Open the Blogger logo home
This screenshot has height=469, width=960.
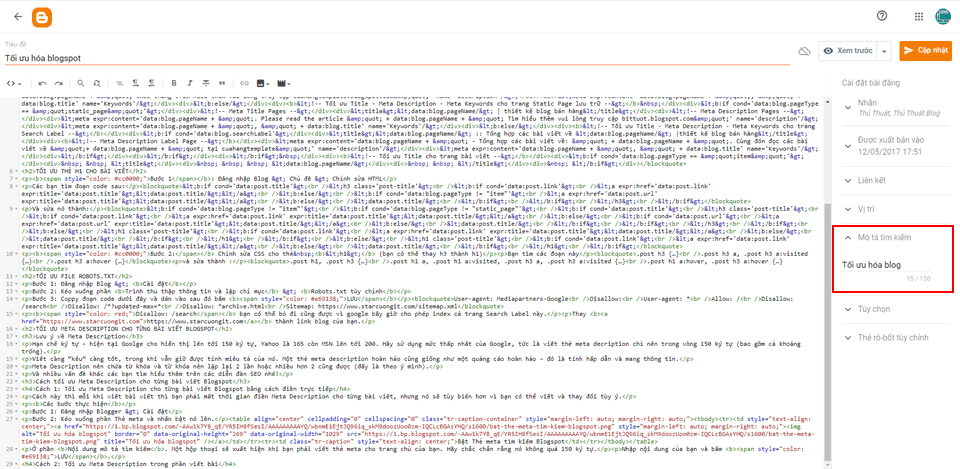(42, 17)
